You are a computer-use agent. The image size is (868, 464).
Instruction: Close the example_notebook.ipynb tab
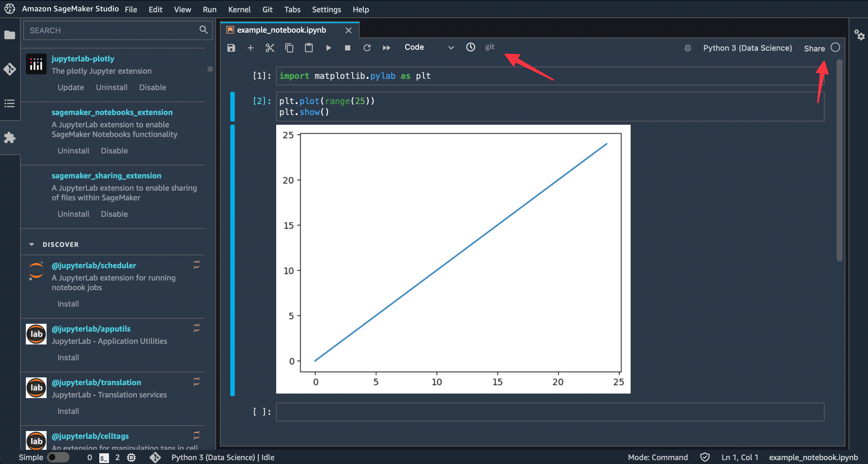pyautogui.click(x=348, y=30)
